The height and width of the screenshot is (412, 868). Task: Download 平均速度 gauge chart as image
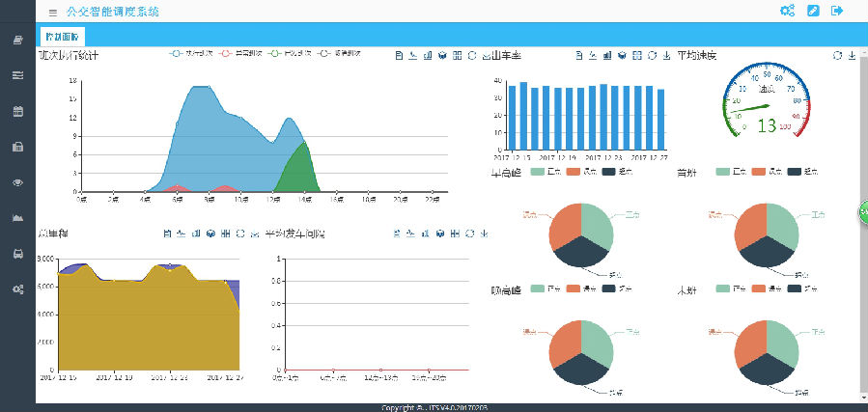852,56
